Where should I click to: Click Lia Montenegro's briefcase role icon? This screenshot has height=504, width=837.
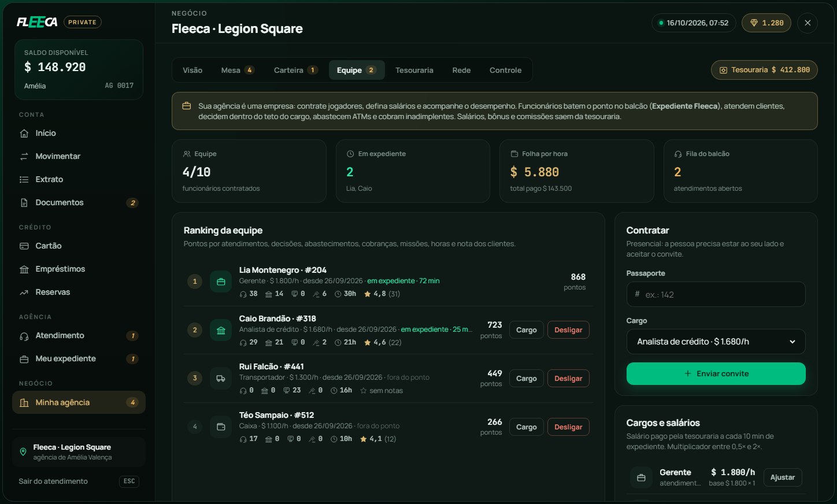(221, 282)
